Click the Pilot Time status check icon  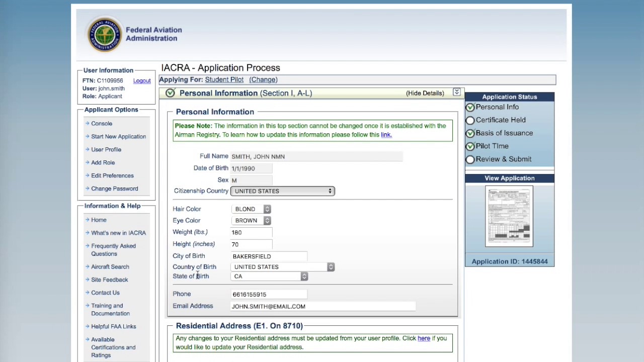coord(470,146)
